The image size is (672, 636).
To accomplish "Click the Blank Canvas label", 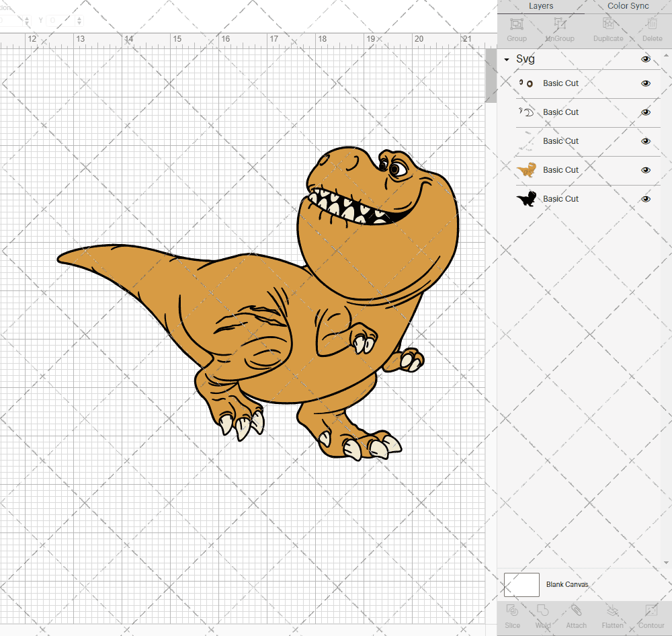I will tap(567, 584).
